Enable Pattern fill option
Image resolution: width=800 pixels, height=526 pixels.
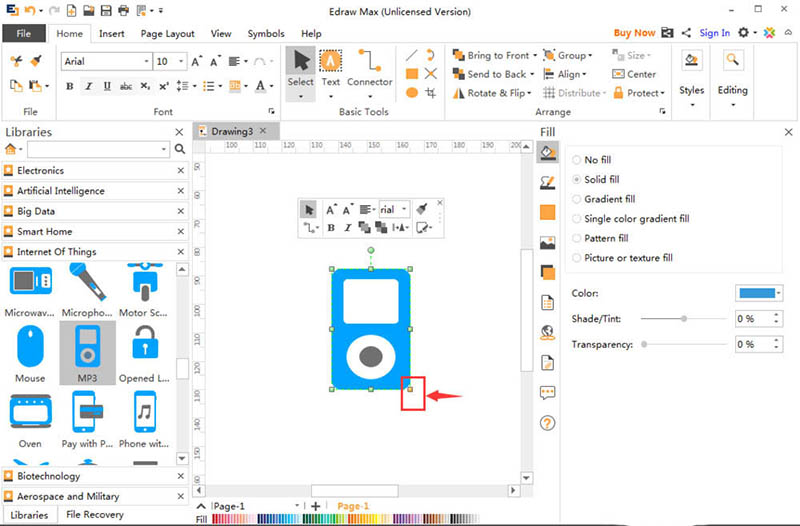tap(577, 238)
